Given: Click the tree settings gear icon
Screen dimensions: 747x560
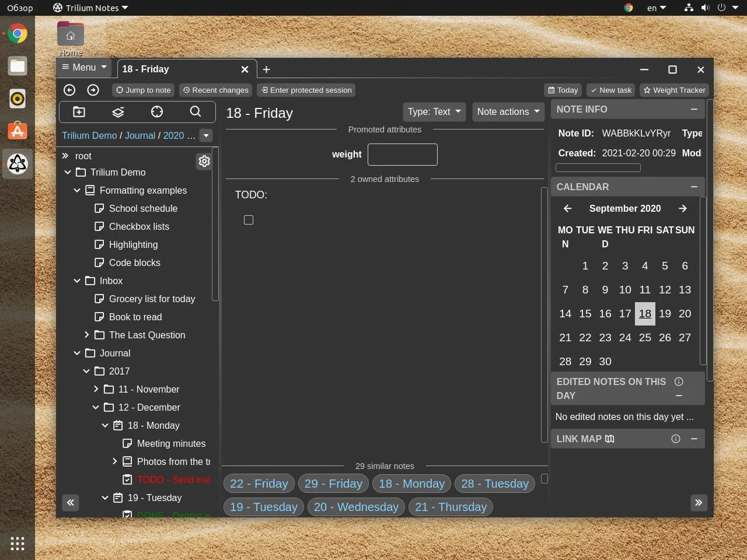Looking at the screenshot, I should pyautogui.click(x=204, y=161).
